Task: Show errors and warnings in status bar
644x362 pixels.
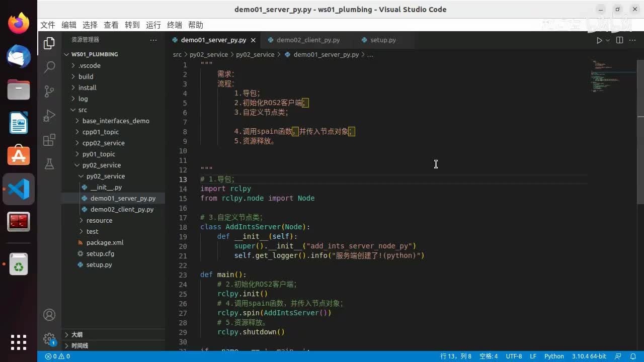Action: tap(57, 356)
